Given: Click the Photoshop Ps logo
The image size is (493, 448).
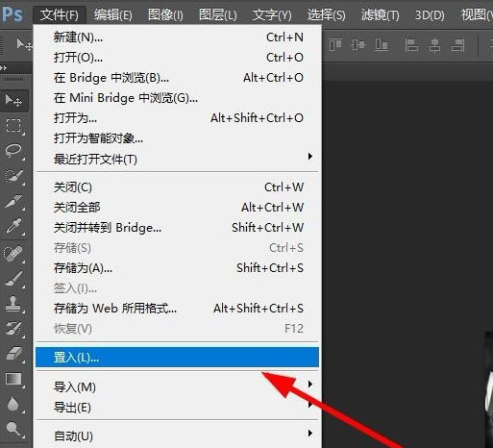Looking at the screenshot, I should pyautogui.click(x=12, y=14).
